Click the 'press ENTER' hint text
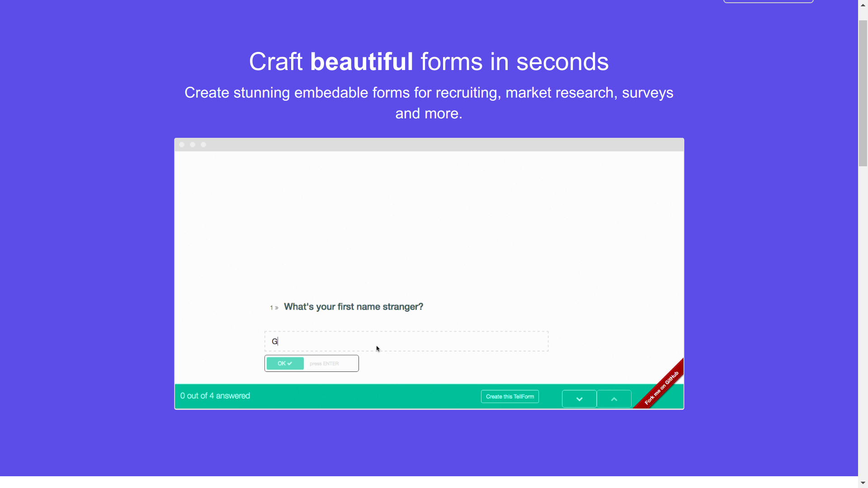Viewport: 868px width, 488px height. [x=324, y=364]
